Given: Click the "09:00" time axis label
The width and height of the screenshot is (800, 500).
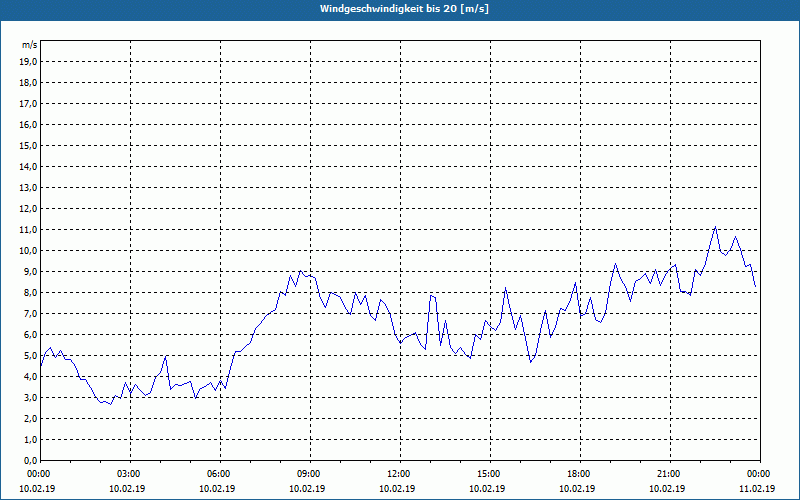Looking at the screenshot, I should (310, 473).
